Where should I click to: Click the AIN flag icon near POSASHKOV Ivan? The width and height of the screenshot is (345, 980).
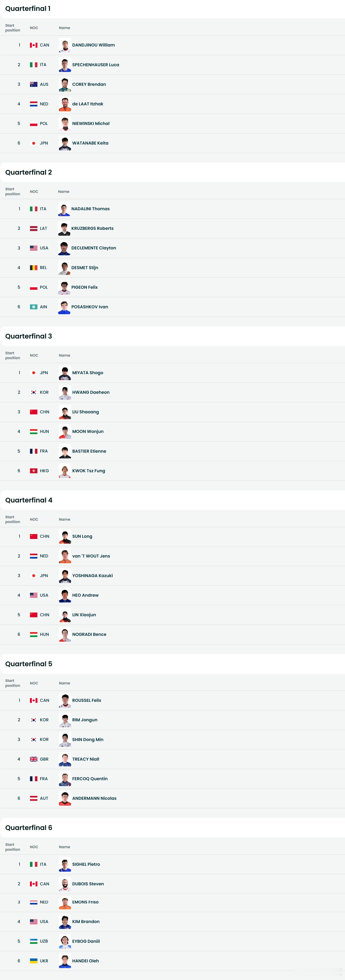click(33, 307)
